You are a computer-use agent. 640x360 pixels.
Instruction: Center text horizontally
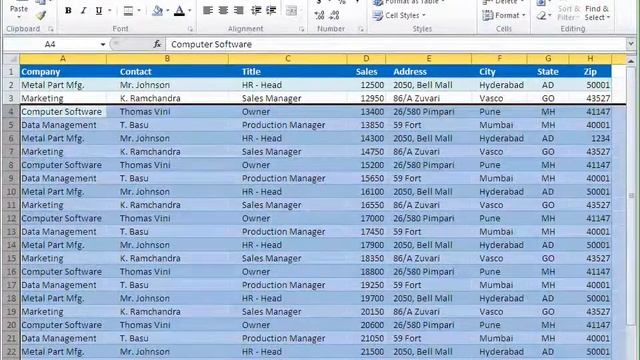[223, 11]
